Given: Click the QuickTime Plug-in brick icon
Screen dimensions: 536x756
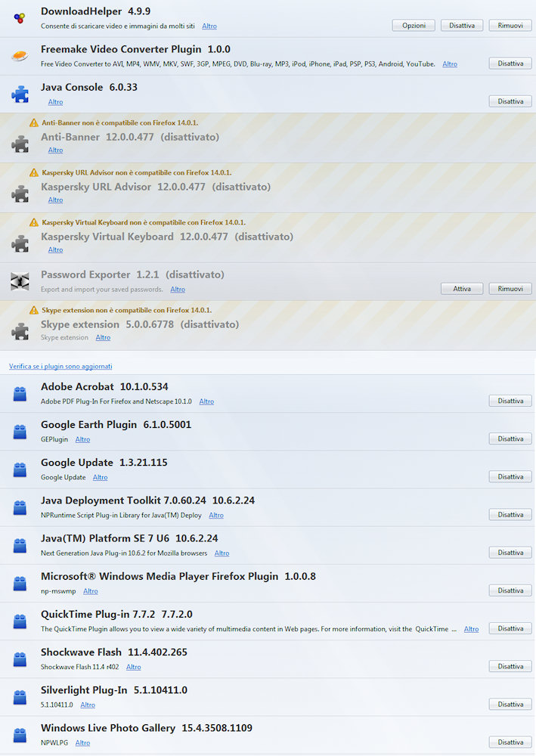Looking at the screenshot, I should click(20, 621).
